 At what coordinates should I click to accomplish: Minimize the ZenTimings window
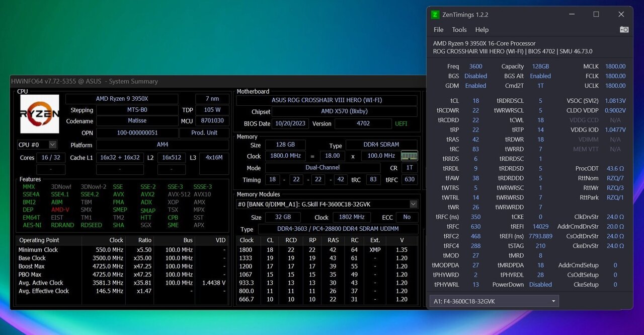tap(571, 15)
